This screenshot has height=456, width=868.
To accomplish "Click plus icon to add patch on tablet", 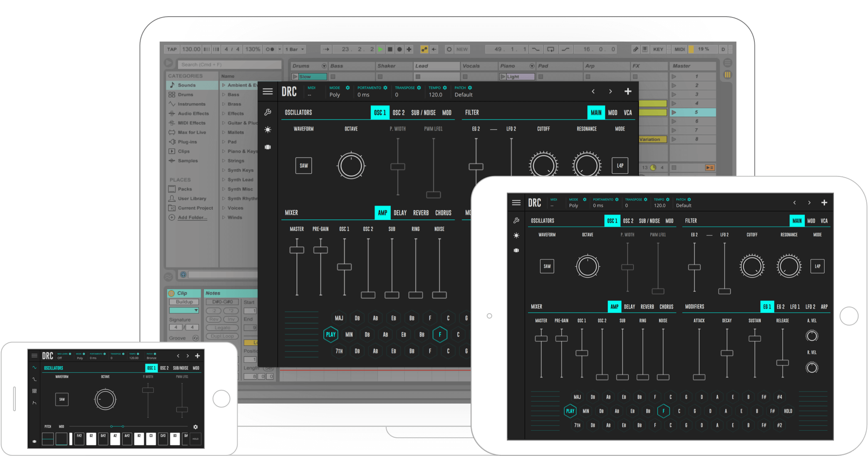I will click(824, 203).
